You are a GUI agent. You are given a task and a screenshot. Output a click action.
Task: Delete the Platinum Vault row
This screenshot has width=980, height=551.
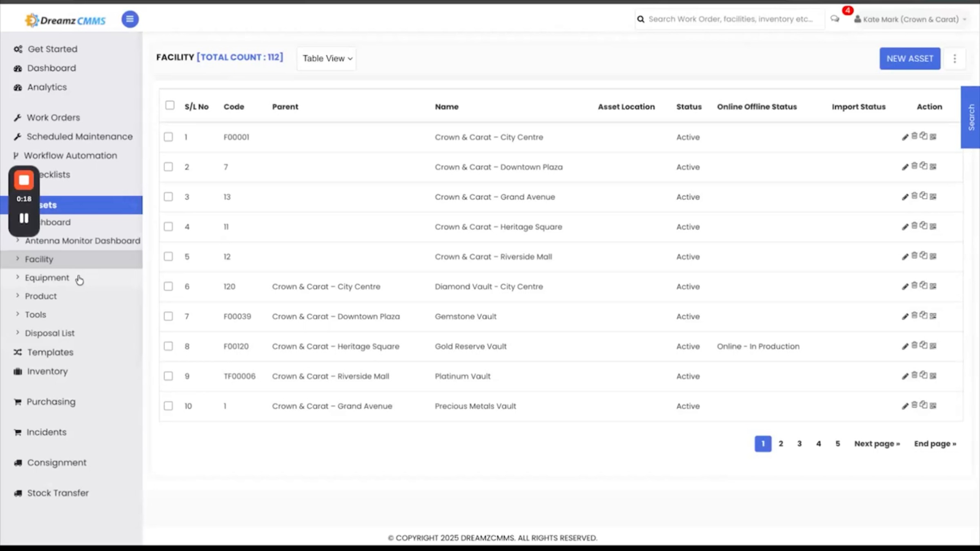coord(915,375)
